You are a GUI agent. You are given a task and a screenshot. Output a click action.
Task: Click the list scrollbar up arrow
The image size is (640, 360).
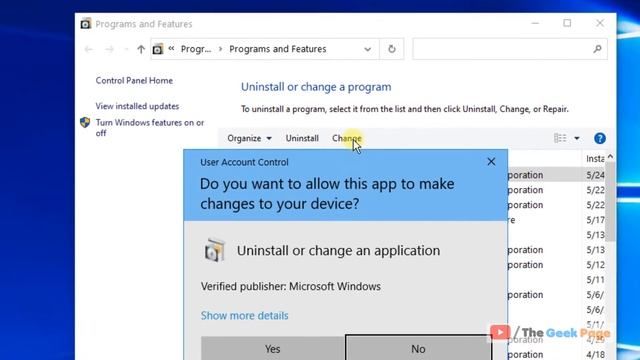pyautogui.click(x=610, y=157)
